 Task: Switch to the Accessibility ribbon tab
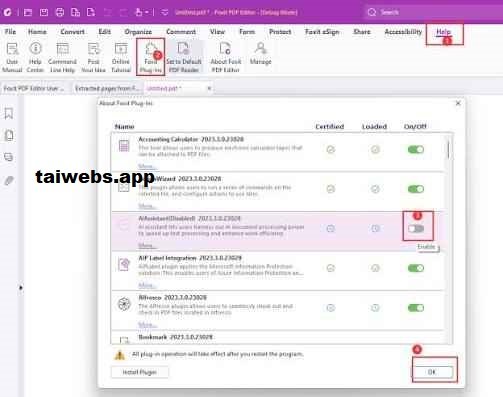tap(403, 32)
